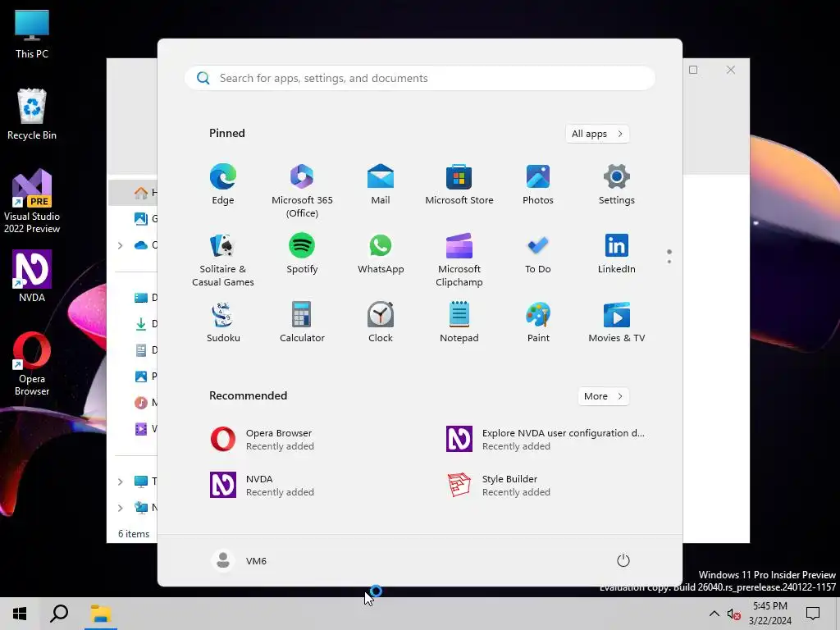Open Calculator
The width and height of the screenshot is (840, 630).
pyautogui.click(x=302, y=322)
